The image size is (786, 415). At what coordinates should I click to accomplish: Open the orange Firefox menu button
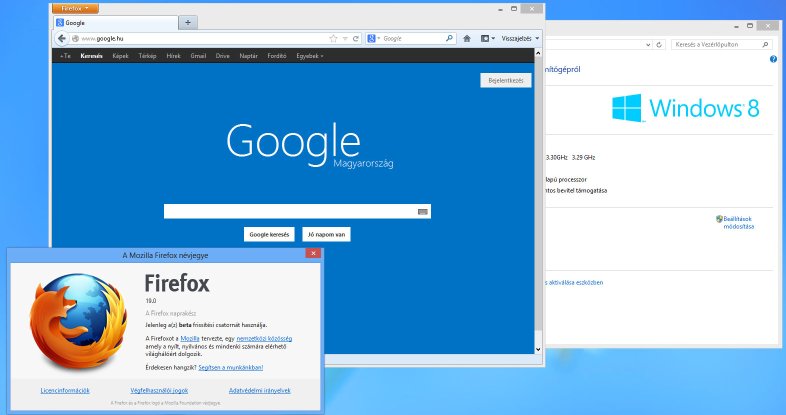point(75,9)
